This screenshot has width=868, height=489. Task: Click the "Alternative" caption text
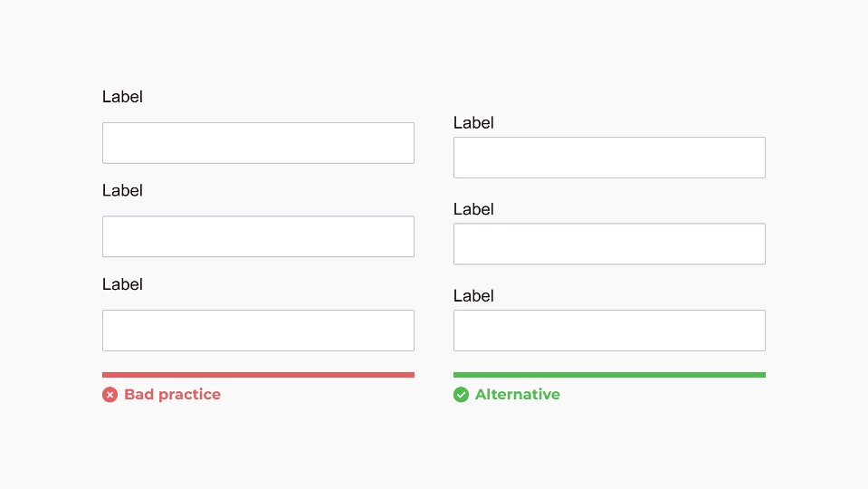(517, 395)
